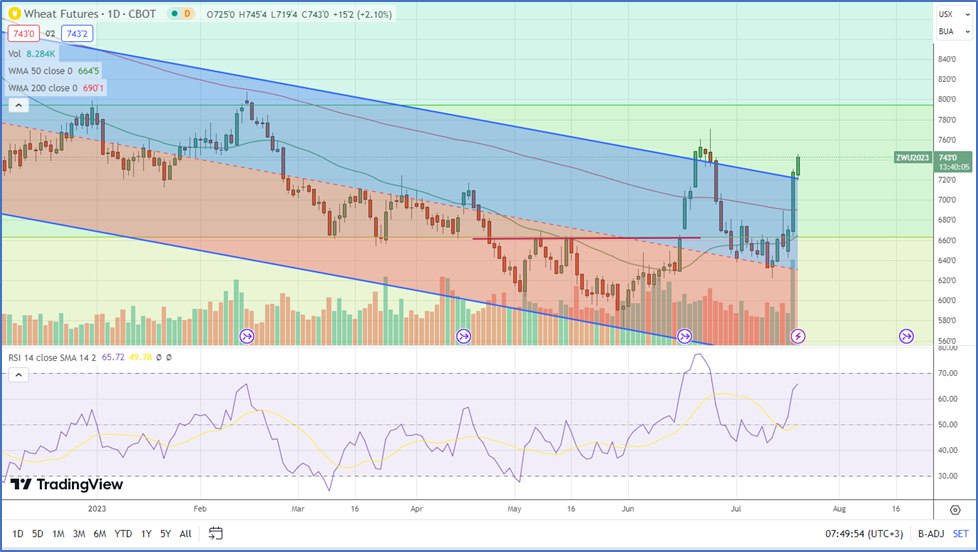Open the future August event marker
Image resolution: width=978 pixels, height=552 pixels.
pyautogui.click(x=906, y=336)
